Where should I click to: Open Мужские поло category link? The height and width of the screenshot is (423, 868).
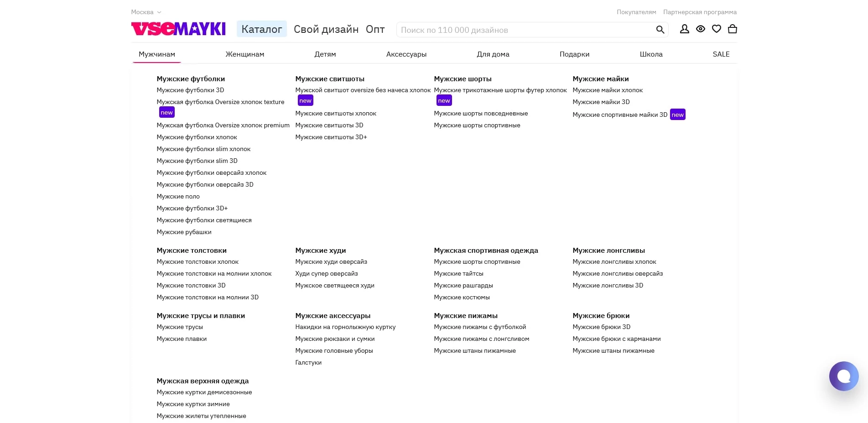[x=178, y=197]
